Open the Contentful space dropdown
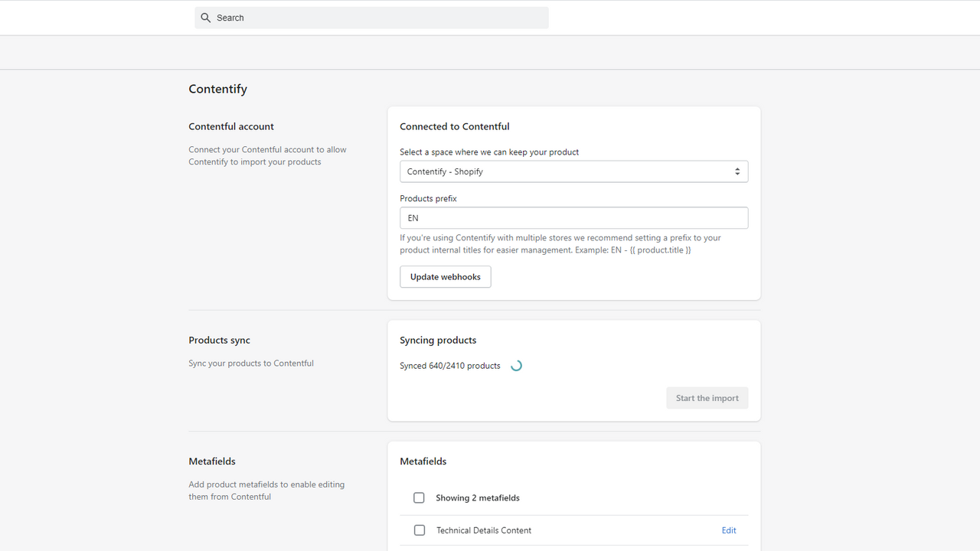The width and height of the screenshot is (980, 551). 573,171
